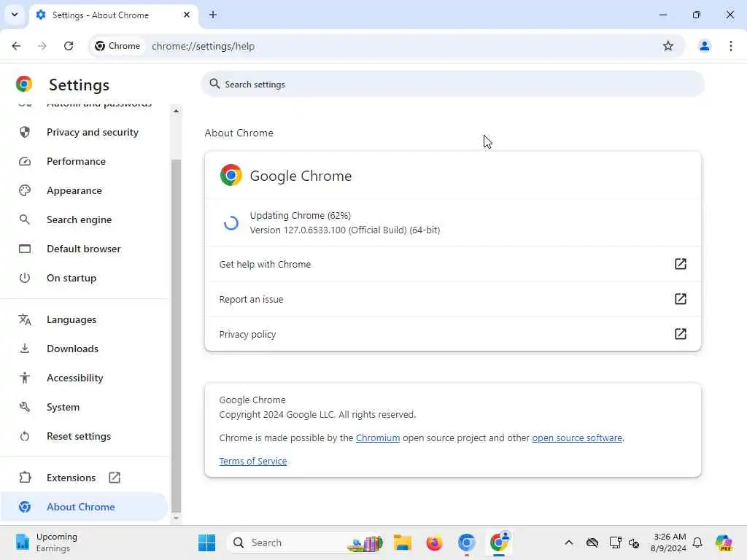The image size is (747, 560).
Task: Click the shield icon for Privacy
Action: (x=25, y=132)
